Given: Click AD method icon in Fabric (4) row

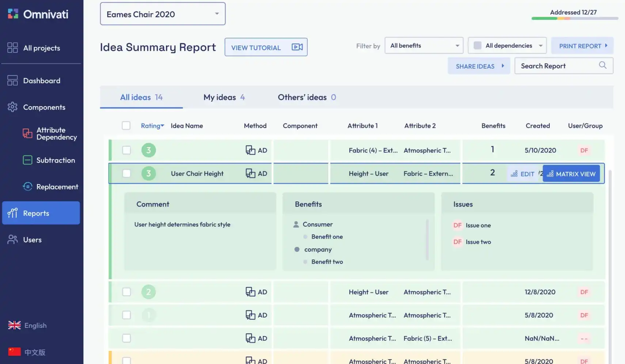Looking at the screenshot, I should click(x=250, y=150).
